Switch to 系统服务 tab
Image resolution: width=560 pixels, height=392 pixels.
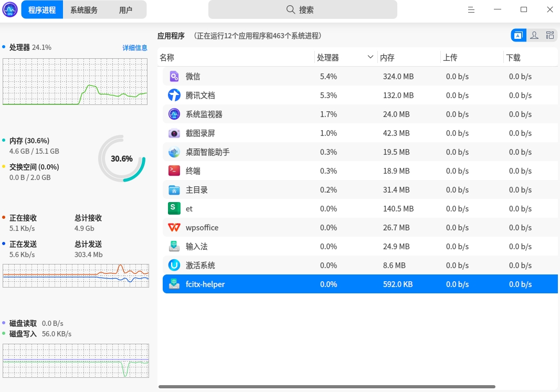[x=84, y=9]
